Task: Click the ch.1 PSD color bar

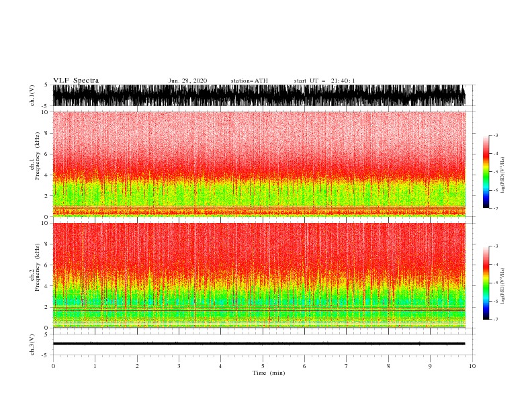Action: 486,171
